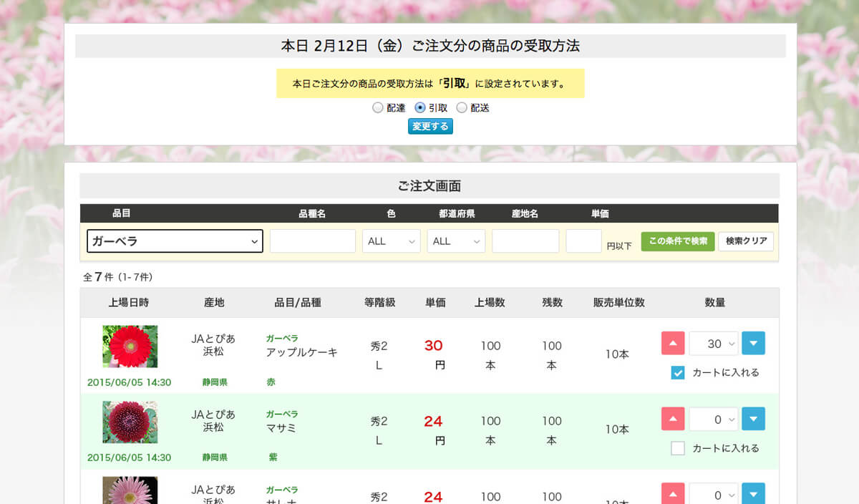Open dark purple マサミ flower thumbnail
859x504 pixels.
coord(130,422)
